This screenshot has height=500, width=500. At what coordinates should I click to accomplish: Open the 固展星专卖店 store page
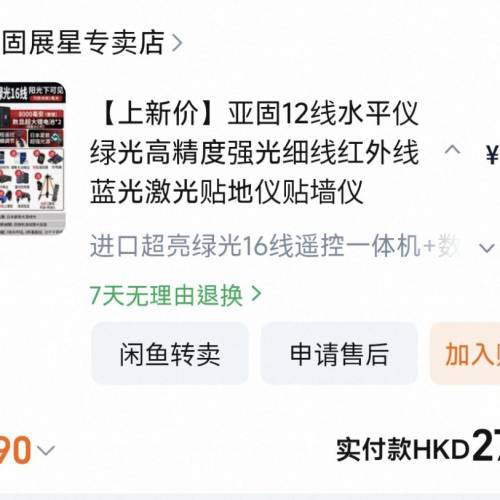click(x=83, y=43)
